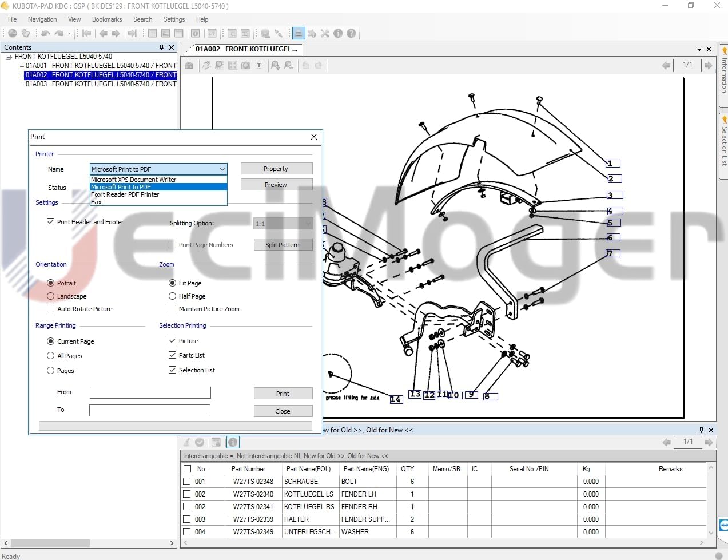
Task: Select Foxit Reader PDF Printer from printer list
Action: 125,194
